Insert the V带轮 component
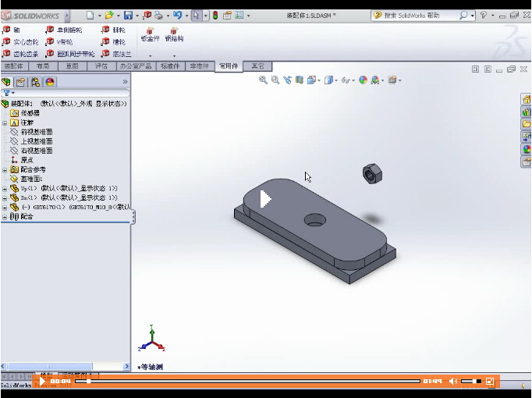Image resolution: width=532 pixels, height=398 pixels. tap(60, 42)
